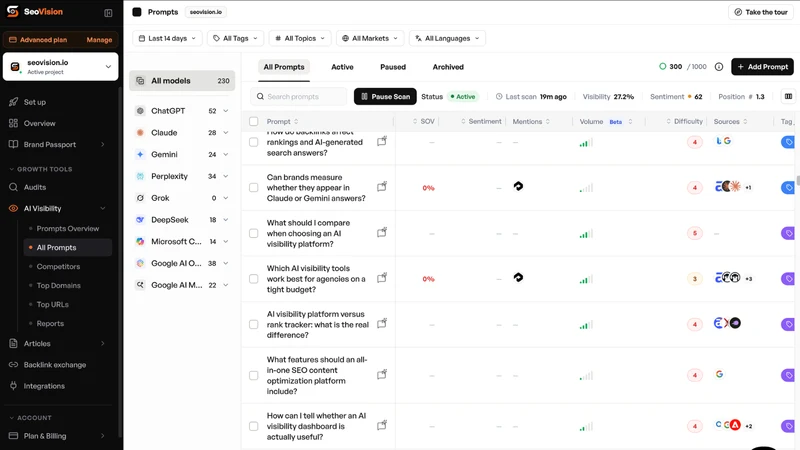Open Prompts Overview in the sidebar
The image size is (800, 450).
(x=67, y=229)
